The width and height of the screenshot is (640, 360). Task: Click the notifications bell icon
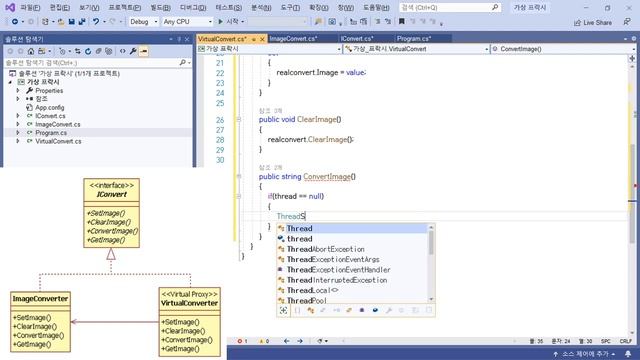pyautogui.click(x=628, y=353)
